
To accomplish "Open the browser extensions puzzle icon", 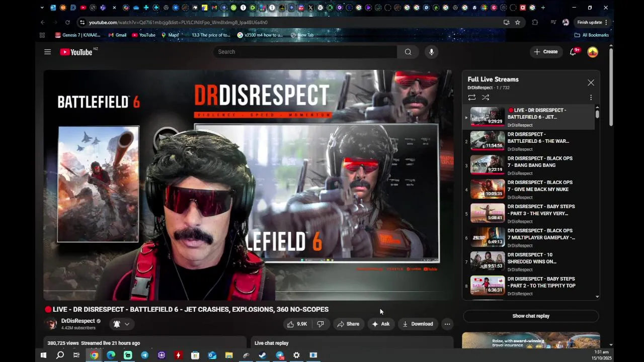I will pyautogui.click(x=535, y=22).
